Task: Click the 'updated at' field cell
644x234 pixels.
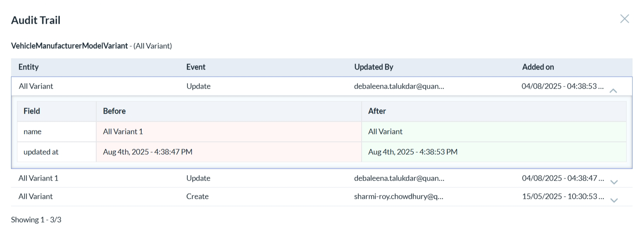Action: point(41,152)
